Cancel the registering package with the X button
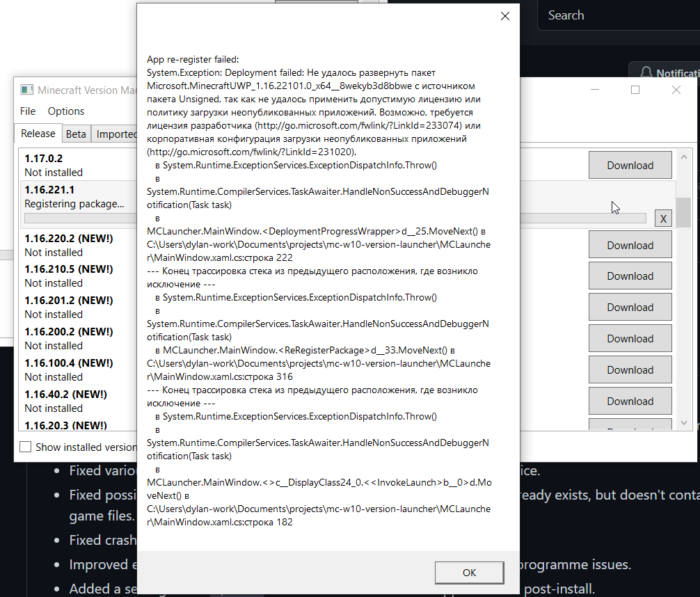700x597 pixels. [663, 218]
